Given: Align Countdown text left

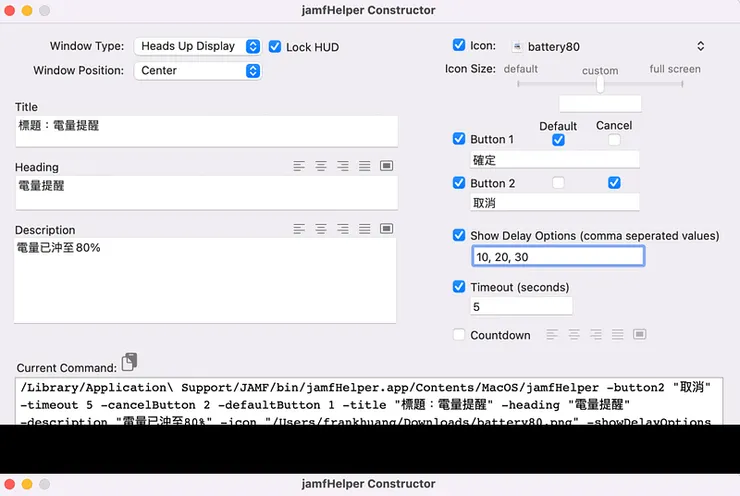Looking at the screenshot, I should click(552, 335).
